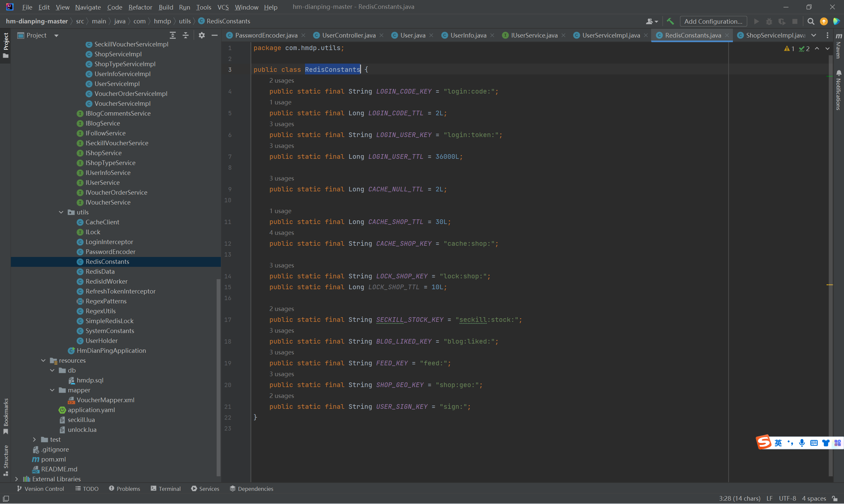Collapse the utils folder
The image size is (844, 504).
pyautogui.click(x=61, y=212)
